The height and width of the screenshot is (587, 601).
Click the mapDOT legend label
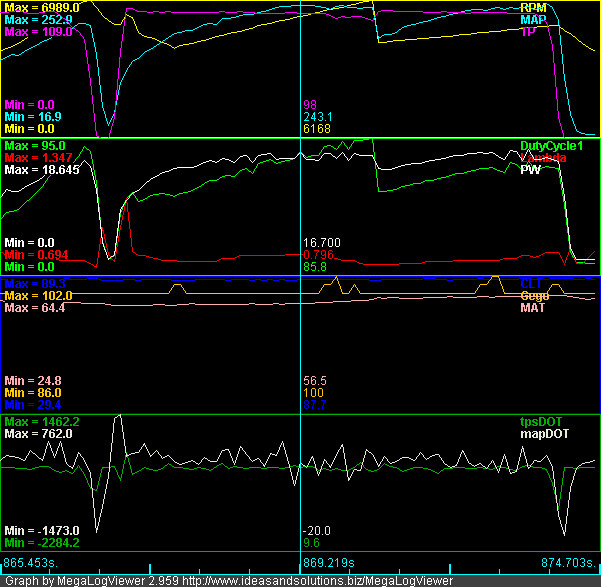(544, 435)
